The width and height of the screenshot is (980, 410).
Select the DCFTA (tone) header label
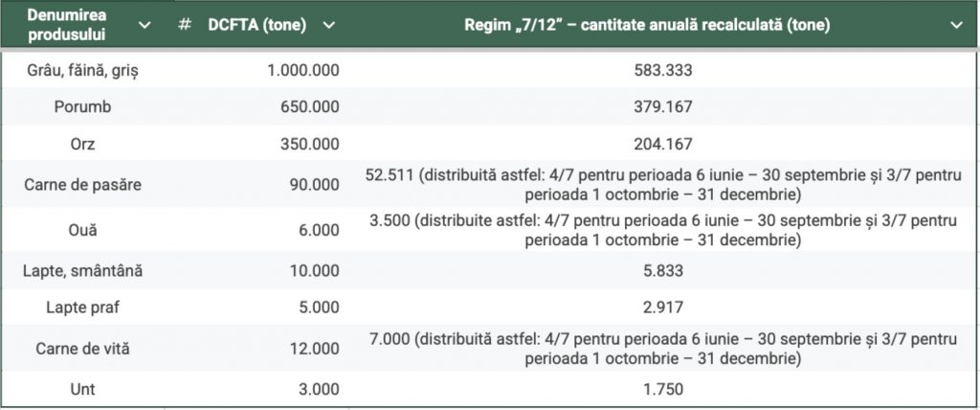pos(256,26)
